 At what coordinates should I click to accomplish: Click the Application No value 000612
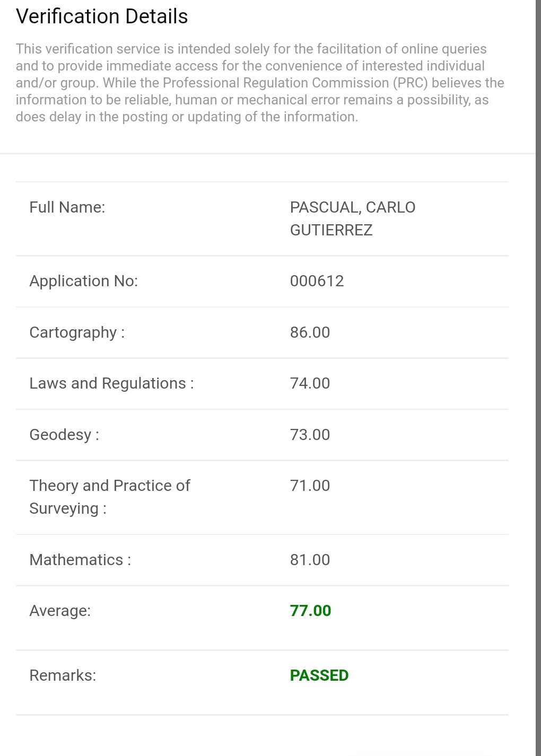(x=317, y=281)
